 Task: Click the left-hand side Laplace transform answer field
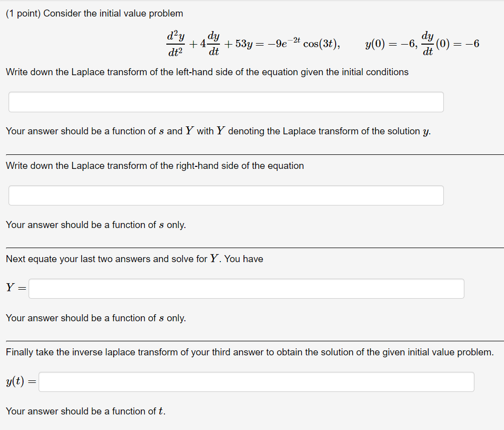(225, 102)
